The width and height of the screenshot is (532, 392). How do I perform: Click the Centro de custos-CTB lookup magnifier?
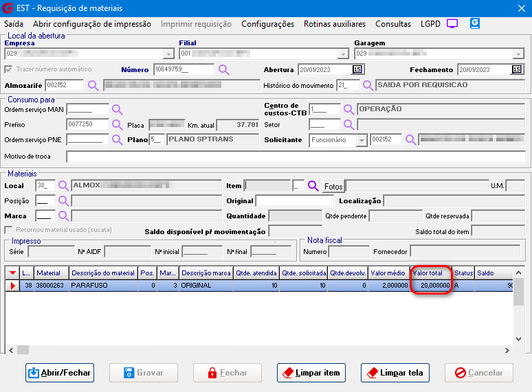click(348, 109)
